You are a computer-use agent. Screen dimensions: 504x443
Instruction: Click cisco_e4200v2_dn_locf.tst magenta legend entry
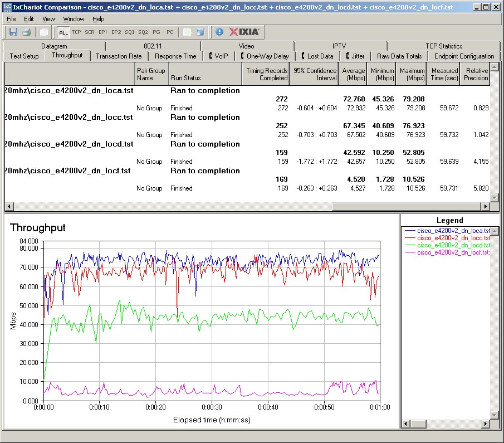(x=447, y=252)
